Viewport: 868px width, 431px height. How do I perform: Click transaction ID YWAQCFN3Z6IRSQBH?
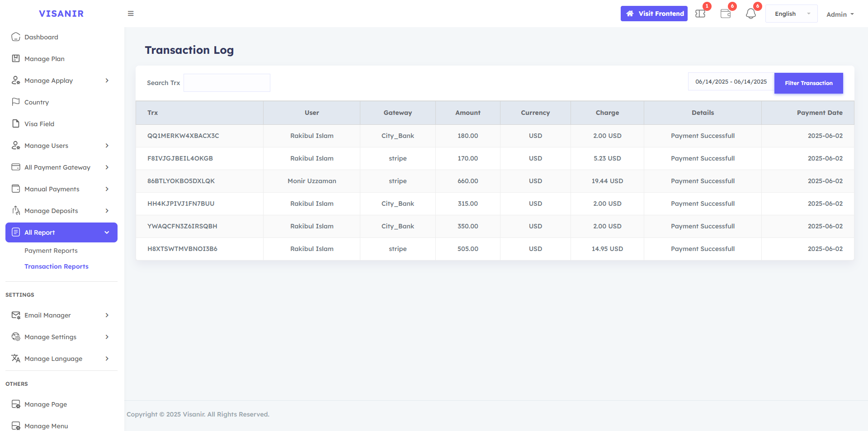[182, 226]
